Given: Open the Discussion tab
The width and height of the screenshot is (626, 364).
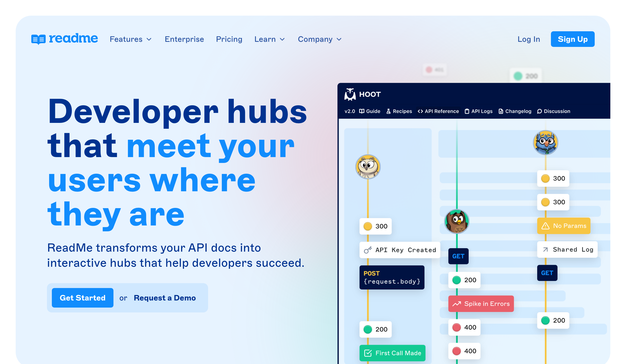Looking at the screenshot, I should 553,111.
